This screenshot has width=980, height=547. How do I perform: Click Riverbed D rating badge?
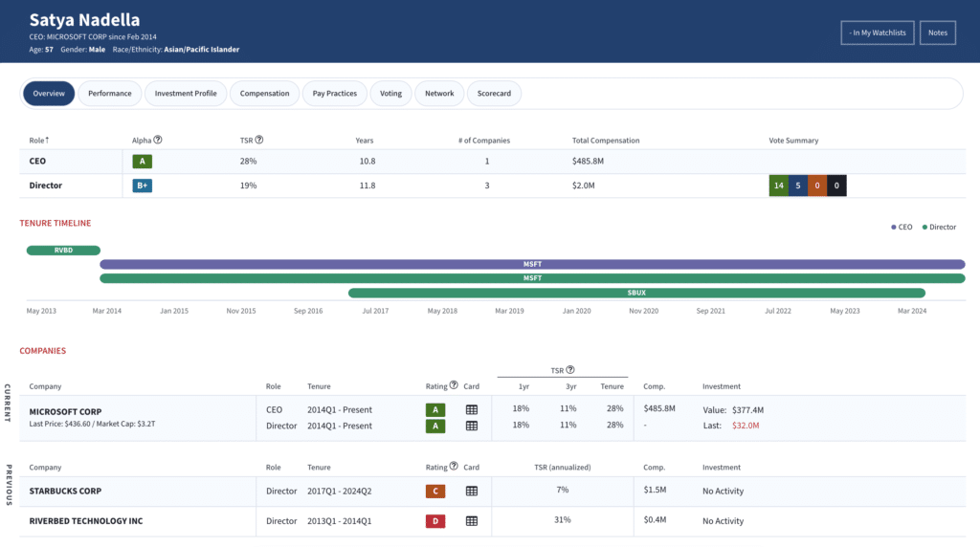pos(435,521)
